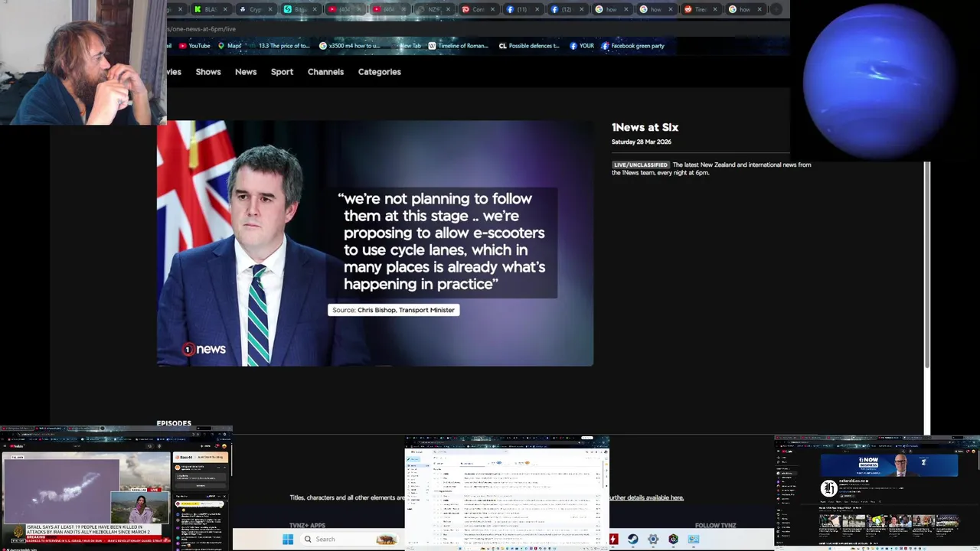Screen dimensions: 980x551
Task: Open the Maps bookmark
Action: point(230,46)
